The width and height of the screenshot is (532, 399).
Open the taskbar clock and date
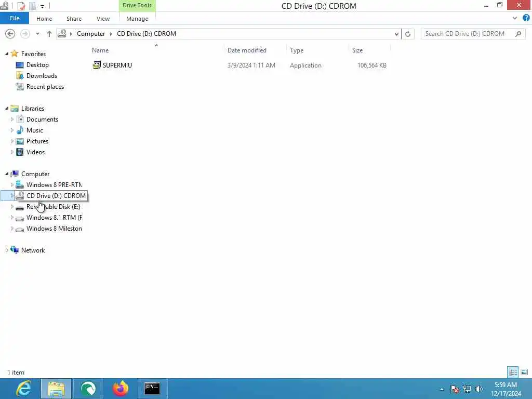point(506,389)
